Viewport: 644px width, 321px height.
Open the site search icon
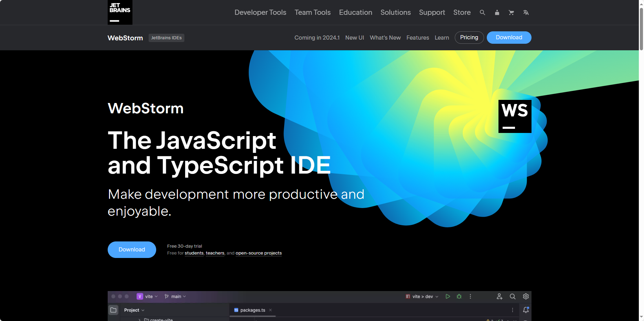(x=482, y=12)
